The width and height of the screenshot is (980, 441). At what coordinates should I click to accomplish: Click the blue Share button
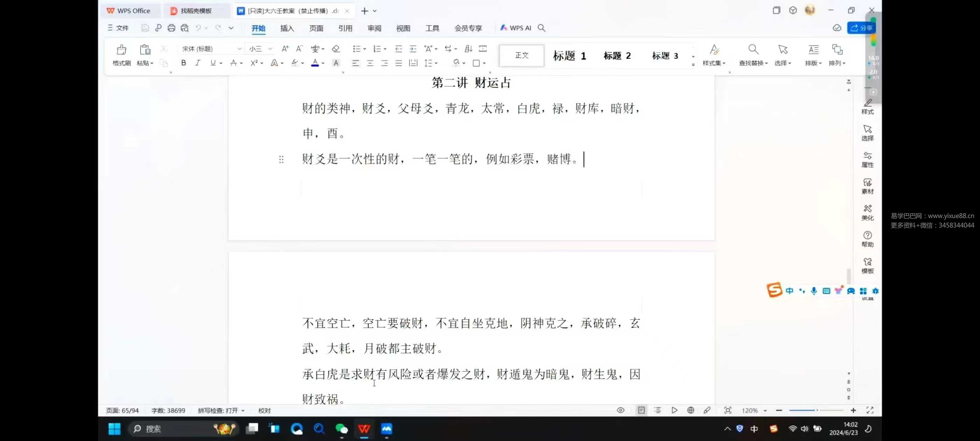pyautogui.click(x=861, y=28)
